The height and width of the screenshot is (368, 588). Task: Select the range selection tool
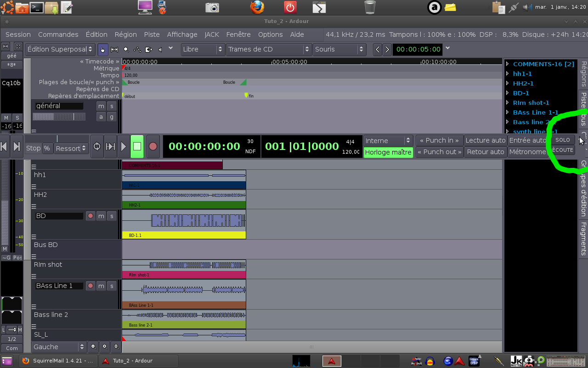tap(114, 49)
